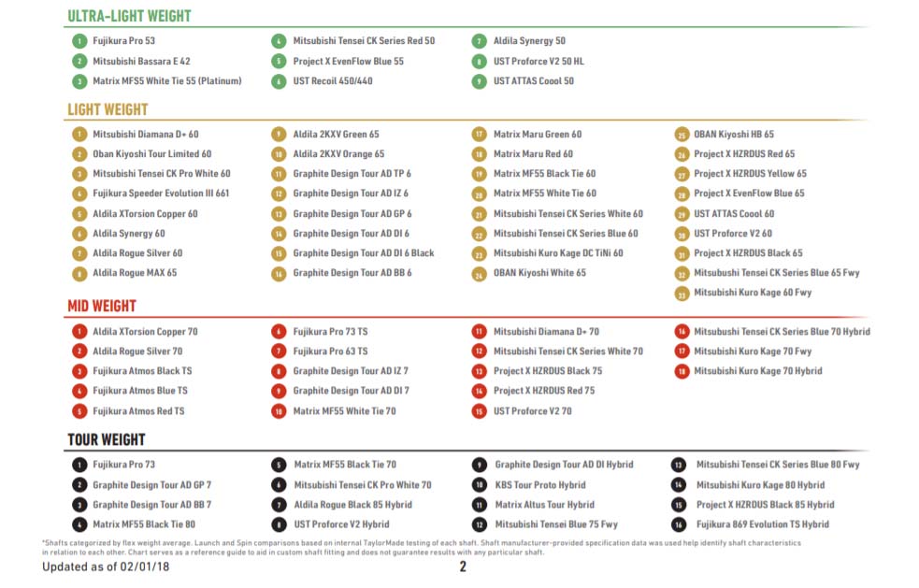The width and height of the screenshot is (919, 588).
Task: Pick the gold badge beside Aldila Rogue MAX 65
Action: click(79, 273)
